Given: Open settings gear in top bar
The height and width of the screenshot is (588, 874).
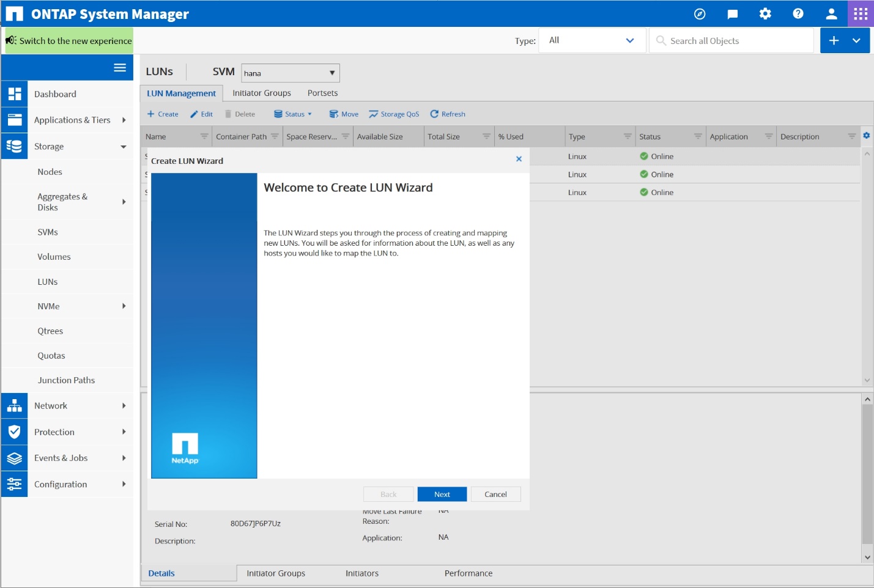Looking at the screenshot, I should [765, 13].
